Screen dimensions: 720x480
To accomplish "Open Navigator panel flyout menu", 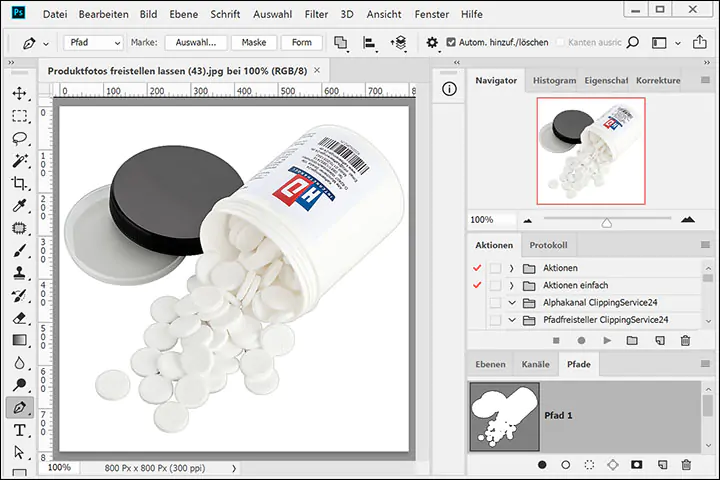I will tap(705, 80).
